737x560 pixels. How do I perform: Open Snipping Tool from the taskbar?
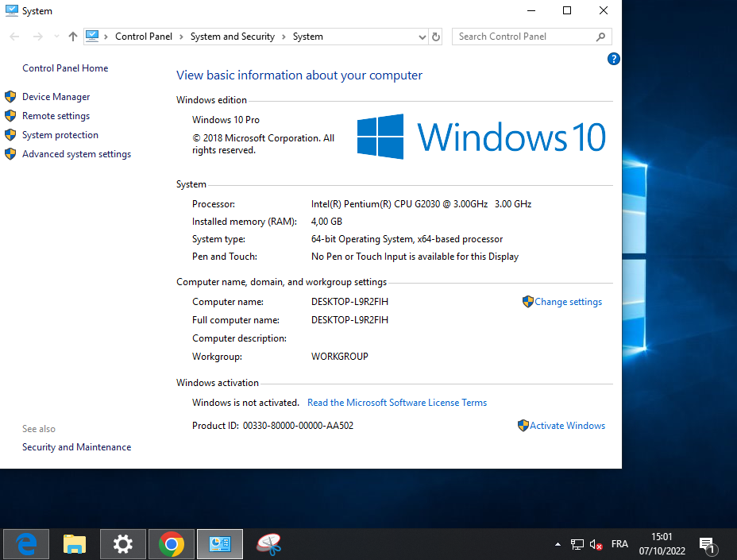click(268, 544)
